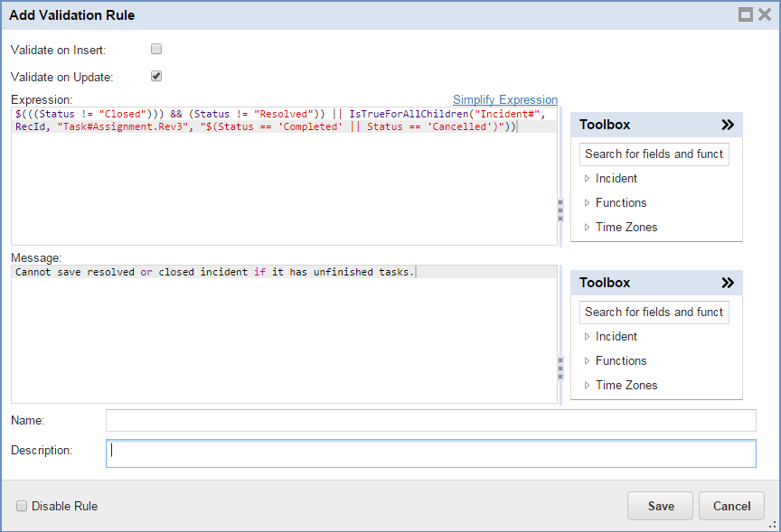
Task: Expand Functions node in Message Toolbox
Action: coord(587,360)
